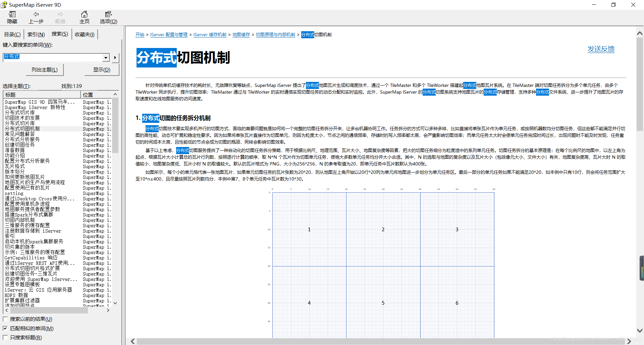Open breadcrumb link 切图原理与内部机制
Screen dimensions: 644x345
[275, 35]
